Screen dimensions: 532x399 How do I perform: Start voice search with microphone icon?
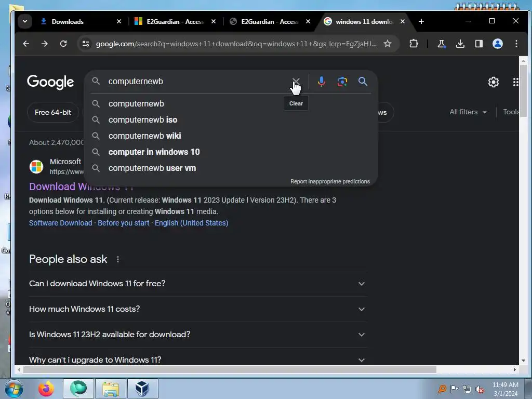coord(321,82)
